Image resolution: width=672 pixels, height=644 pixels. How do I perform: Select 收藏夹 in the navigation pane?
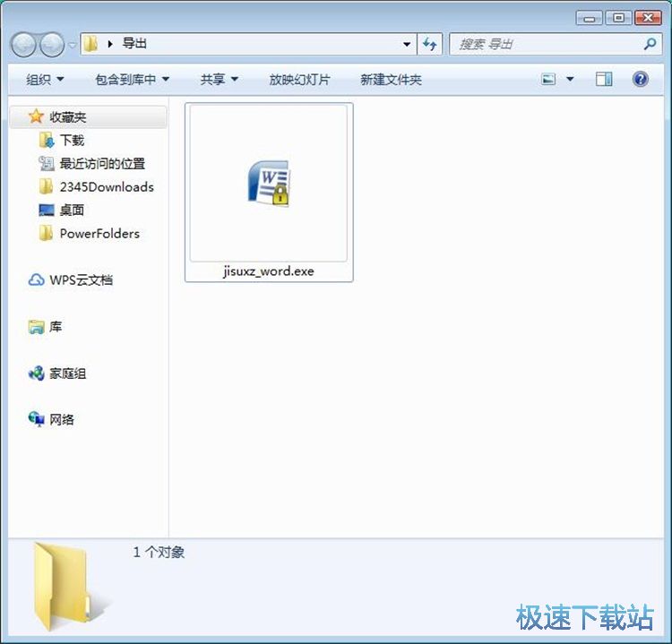pyautogui.click(x=88, y=117)
